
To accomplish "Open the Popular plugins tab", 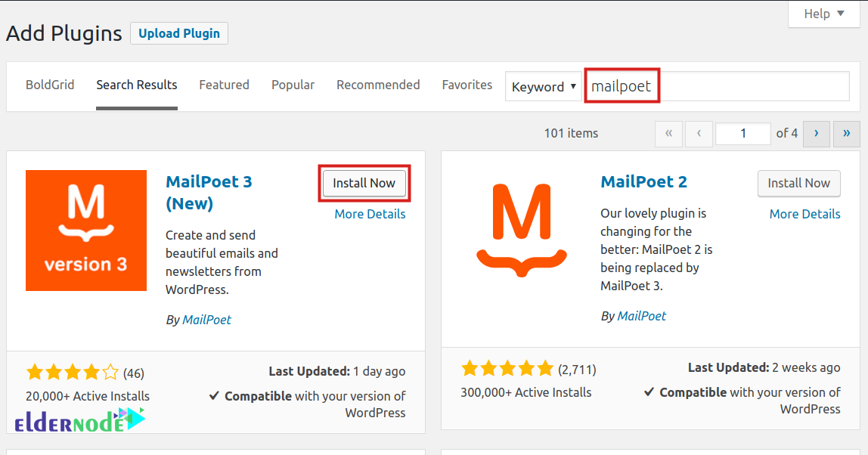I will 293,85.
